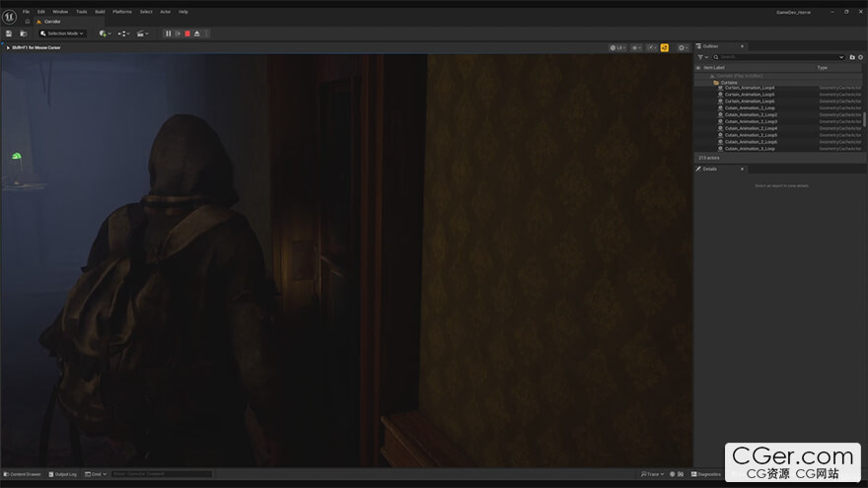This screenshot has height=488, width=868.
Task: Stop the play session (red square)
Action: point(187,34)
